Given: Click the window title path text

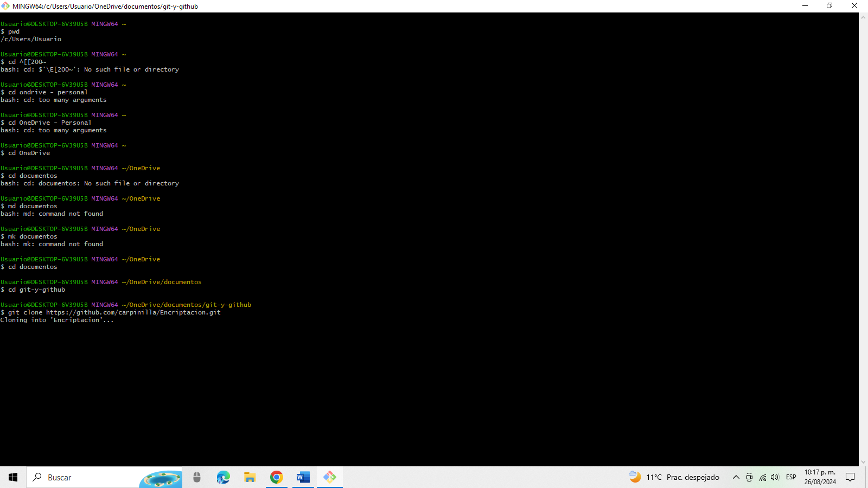Looking at the screenshot, I should coord(105,7).
